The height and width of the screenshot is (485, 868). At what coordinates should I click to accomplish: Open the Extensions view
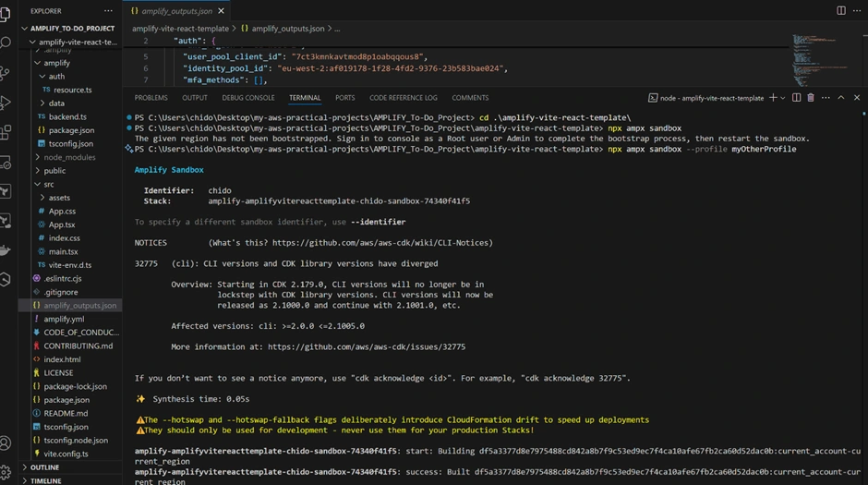6,133
